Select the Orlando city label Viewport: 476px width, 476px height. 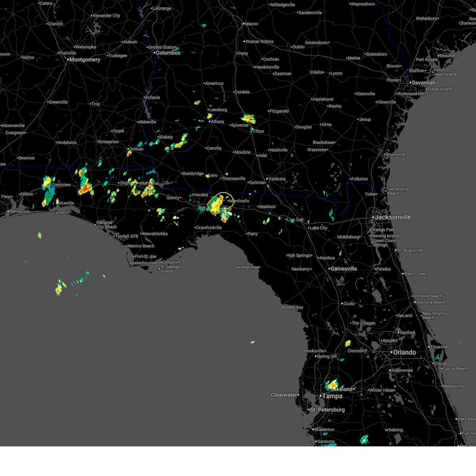point(405,352)
